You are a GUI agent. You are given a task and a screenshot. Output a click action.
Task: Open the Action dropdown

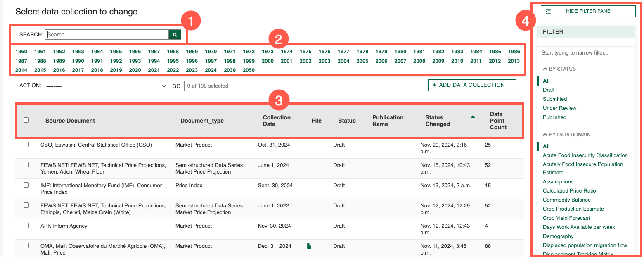(105, 86)
